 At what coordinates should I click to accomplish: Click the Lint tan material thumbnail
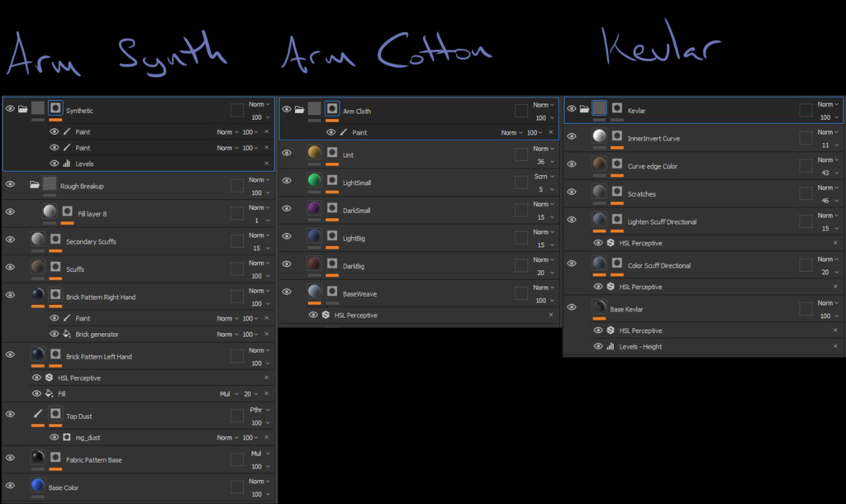tap(315, 153)
